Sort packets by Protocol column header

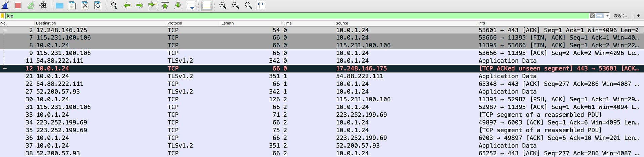tap(175, 23)
